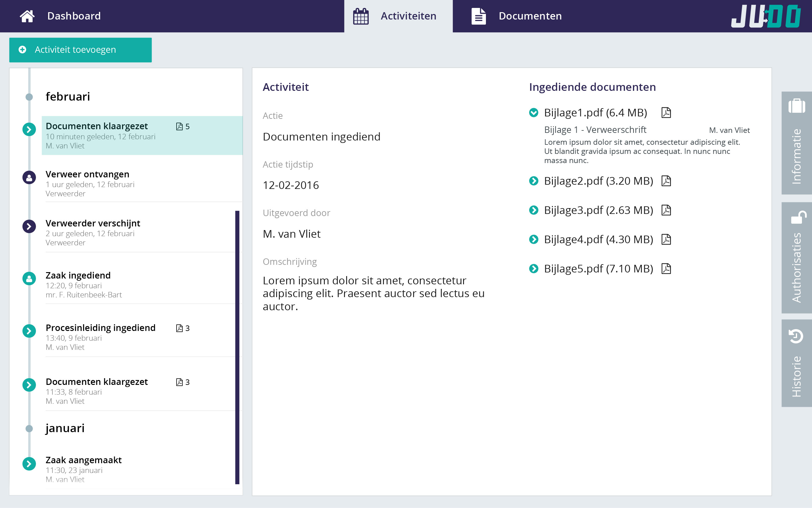Click the Activiteit toevoegen button
812x508 pixels.
pos(81,50)
